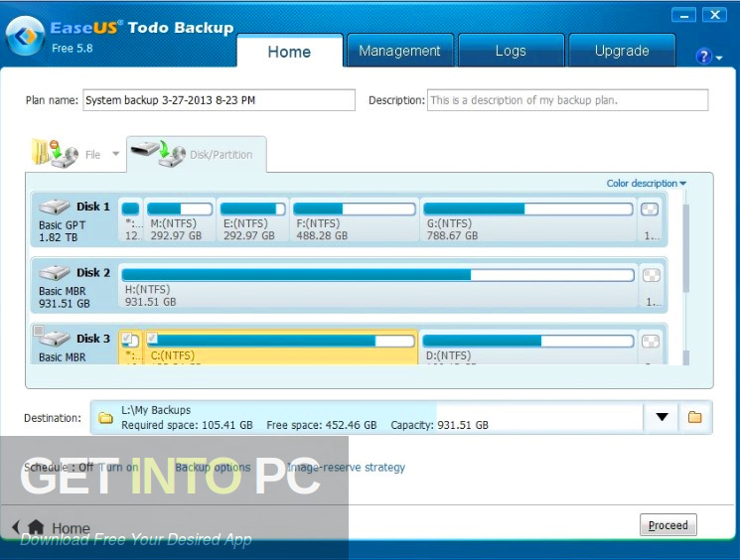
Task: Select the File backup tab
Action: coord(75,154)
